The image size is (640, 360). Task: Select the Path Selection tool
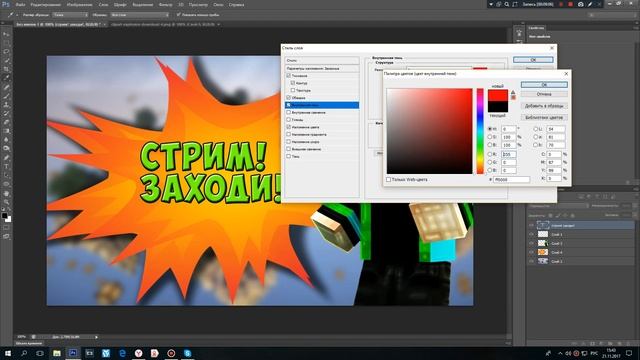6,175
